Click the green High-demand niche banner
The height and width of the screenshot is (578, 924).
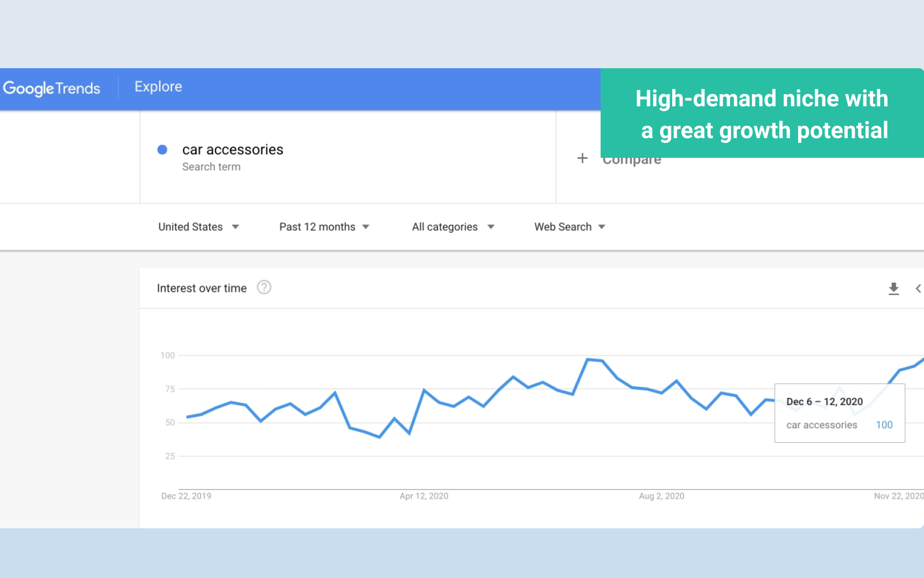pyautogui.click(x=762, y=114)
